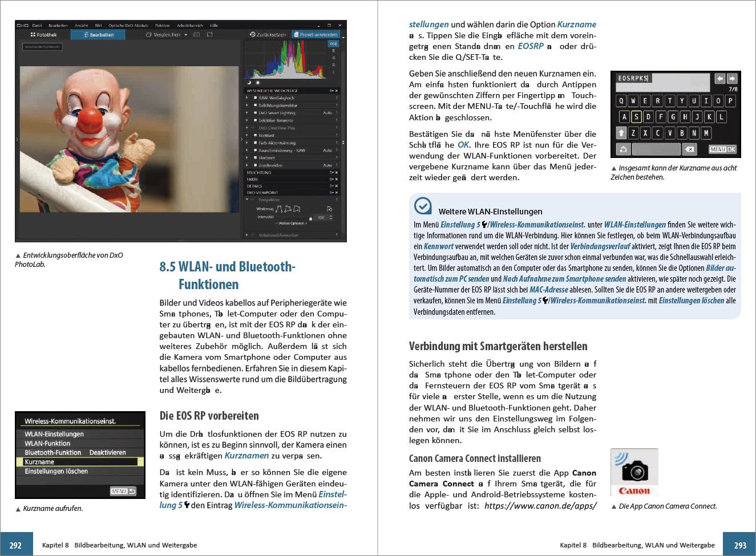The image size is (756, 556).
Task: Click the moon shadow clipping icon
Action: tap(249, 83)
